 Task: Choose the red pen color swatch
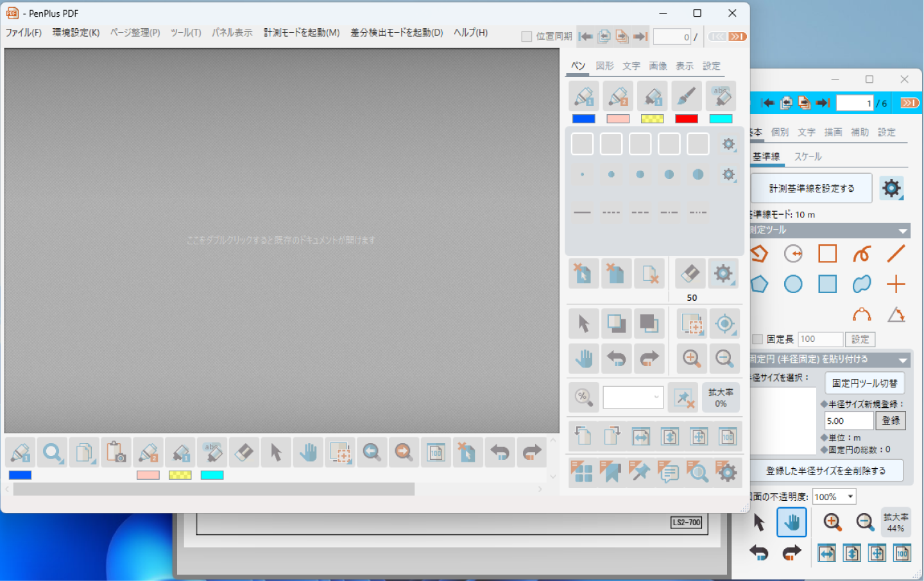pyautogui.click(x=686, y=119)
